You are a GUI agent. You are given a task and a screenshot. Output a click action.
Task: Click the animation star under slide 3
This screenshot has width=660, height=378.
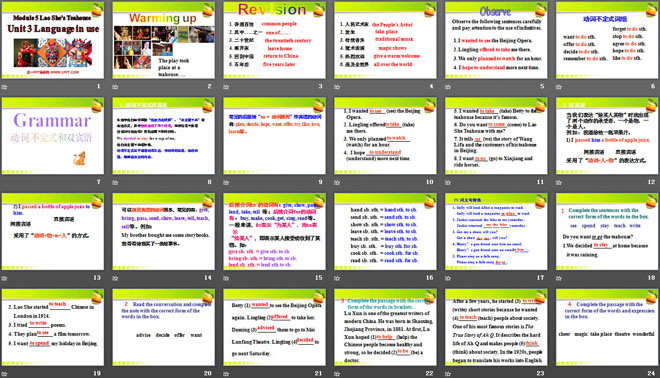(x=226, y=87)
